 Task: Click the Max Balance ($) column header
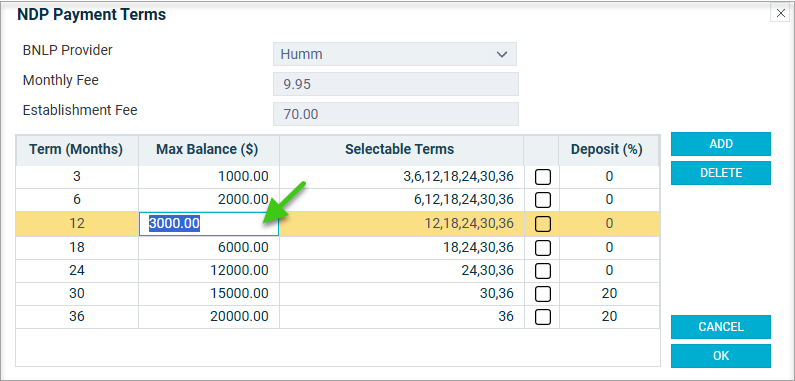click(x=208, y=150)
